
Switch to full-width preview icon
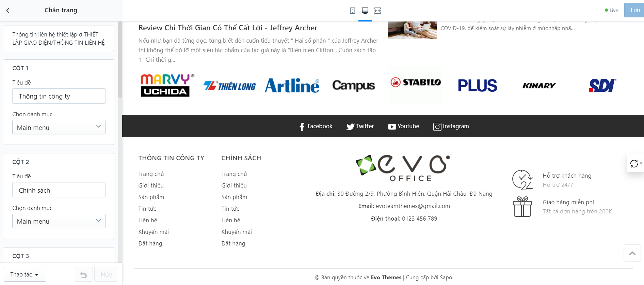click(x=377, y=11)
